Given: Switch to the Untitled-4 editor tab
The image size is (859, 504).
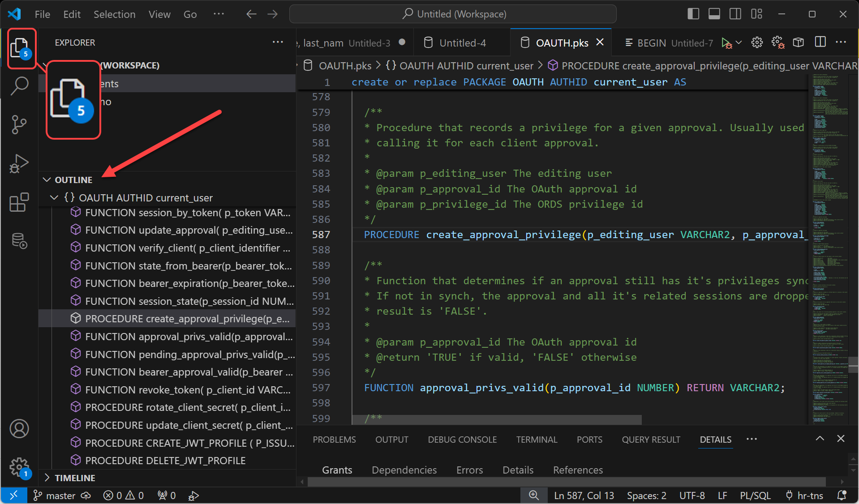Looking at the screenshot, I should coord(462,43).
